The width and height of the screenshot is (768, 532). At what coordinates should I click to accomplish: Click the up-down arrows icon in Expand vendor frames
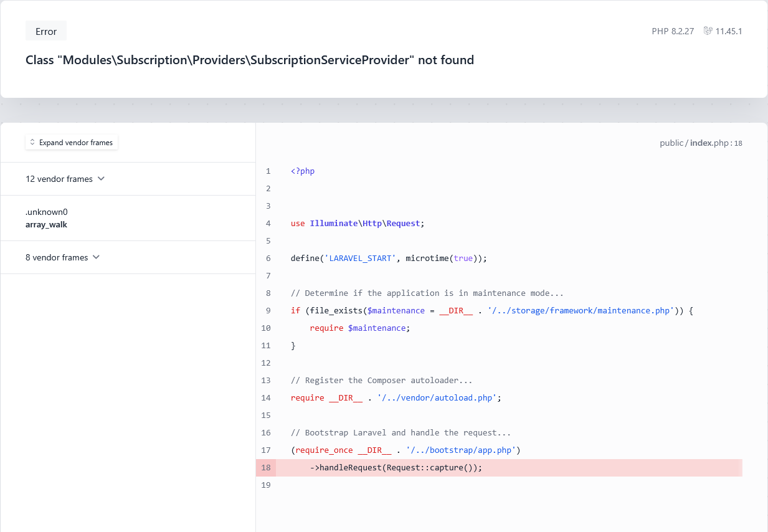pyautogui.click(x=33, y=143)
